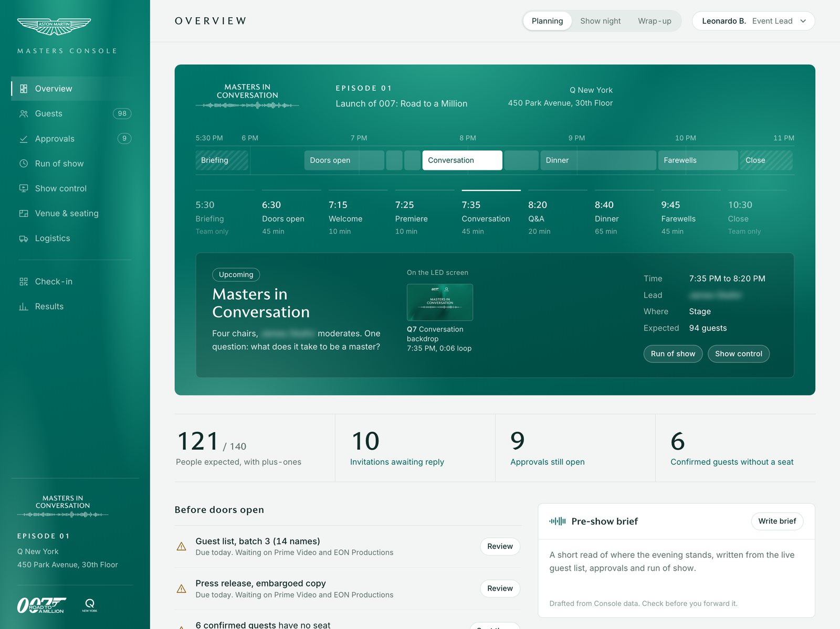
Task: Click the Run of show clock icon
Action: tap(24, 164)
